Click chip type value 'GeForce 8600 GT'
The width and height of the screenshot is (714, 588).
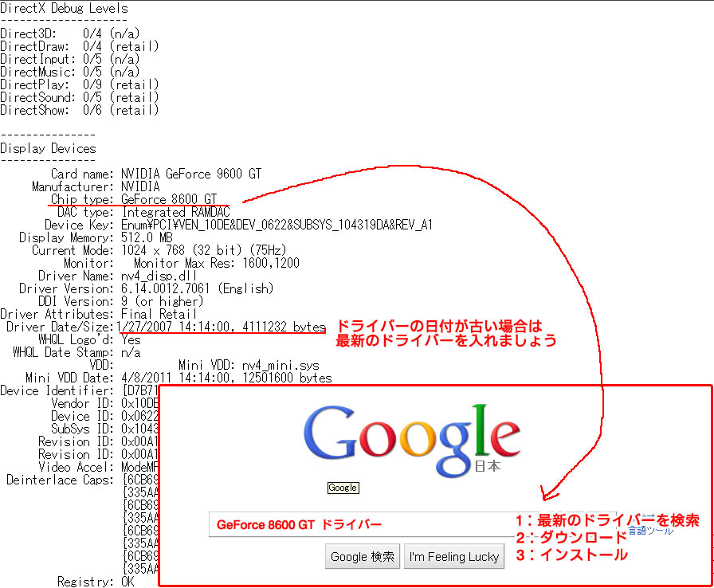pos(169,199)
